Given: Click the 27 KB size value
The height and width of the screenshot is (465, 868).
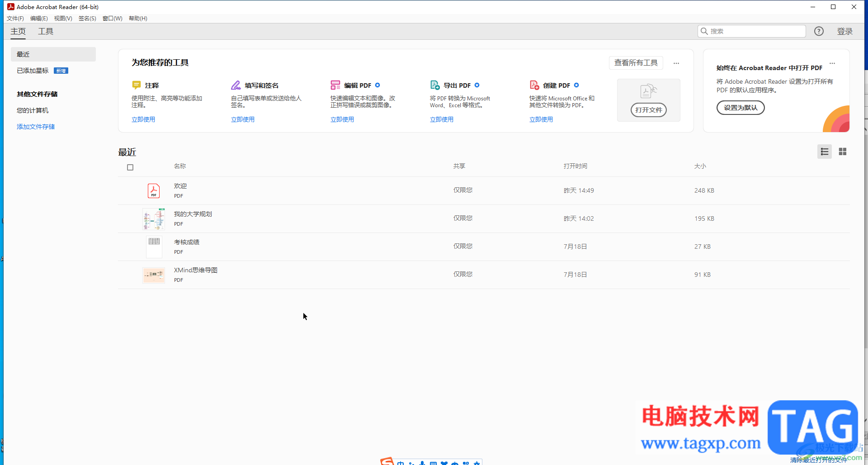Looking at the screenshot, I should click(703, 247).
